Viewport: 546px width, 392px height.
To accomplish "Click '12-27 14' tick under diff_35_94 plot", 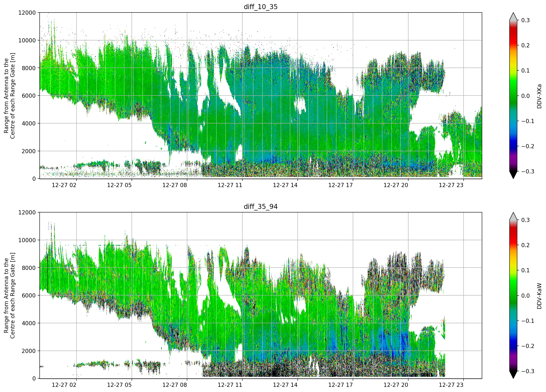I will point(285,385).
